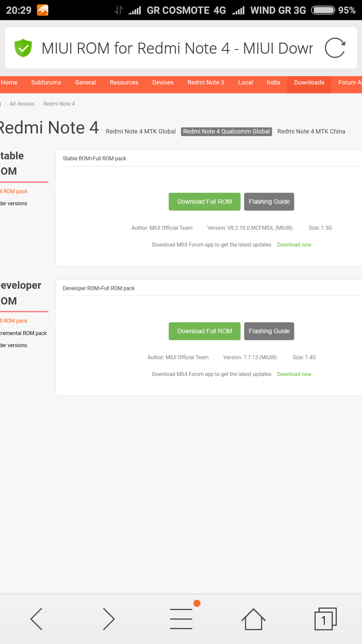Open the Local menu item
This screenshot has height=644, width=362.
(245, 83)
